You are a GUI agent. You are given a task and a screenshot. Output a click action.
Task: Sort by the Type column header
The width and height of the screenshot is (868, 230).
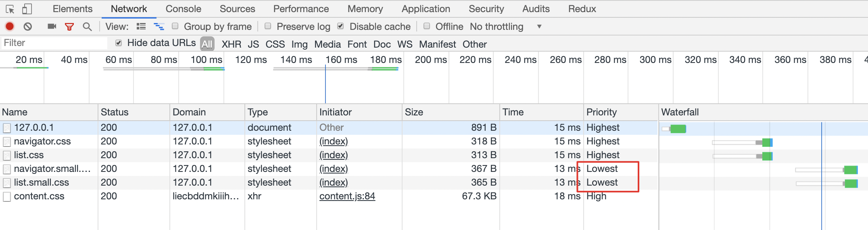pos(281,112)
